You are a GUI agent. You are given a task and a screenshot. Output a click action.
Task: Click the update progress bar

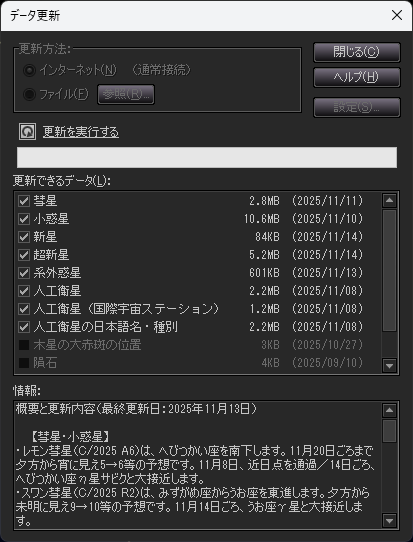coord(207,157)
